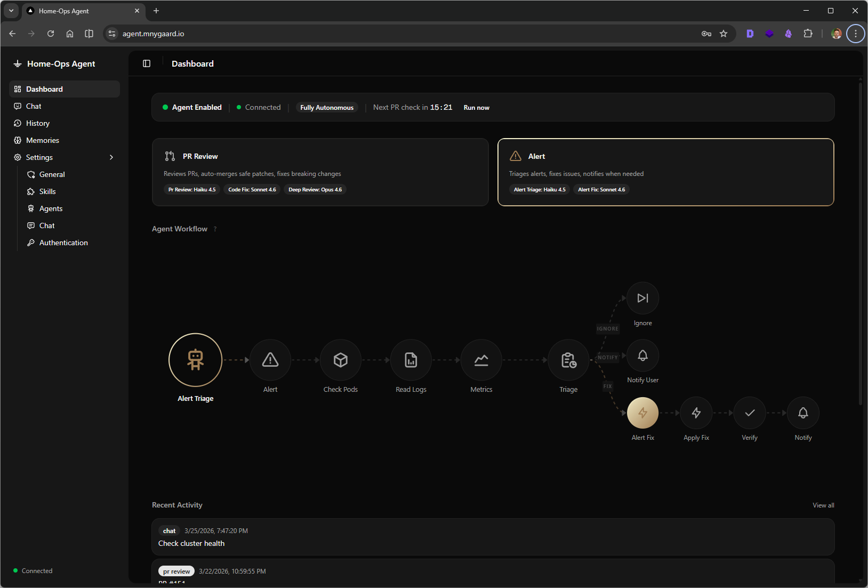Screen dimensions: 868x588
Task: Click the Alert Triage: Haiku 4.5 badge
Action: point(540,189)
